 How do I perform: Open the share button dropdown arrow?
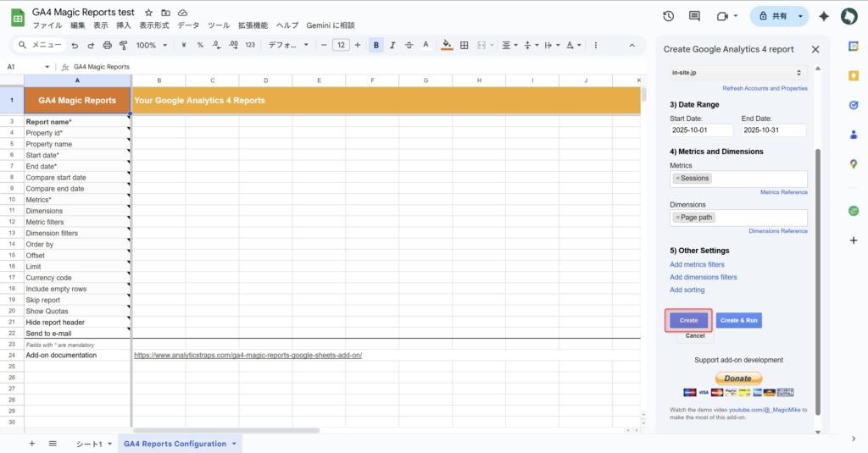click(801, 16)
